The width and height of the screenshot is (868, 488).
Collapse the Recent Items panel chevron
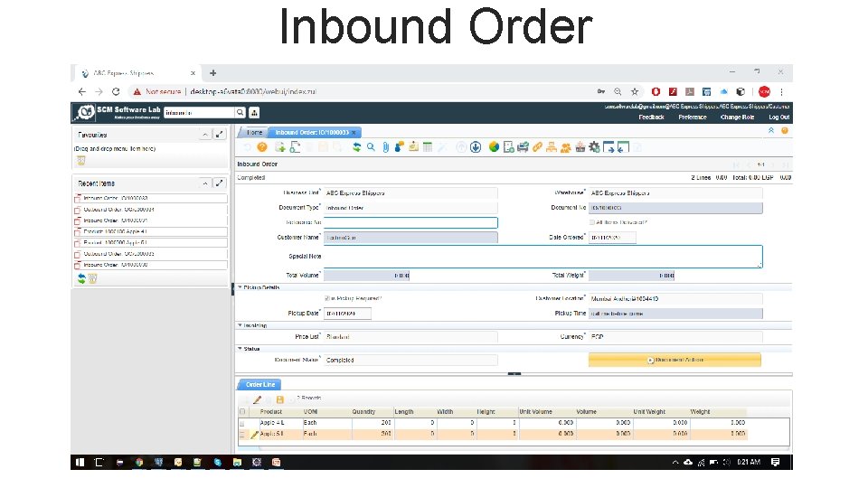(205, 183)
